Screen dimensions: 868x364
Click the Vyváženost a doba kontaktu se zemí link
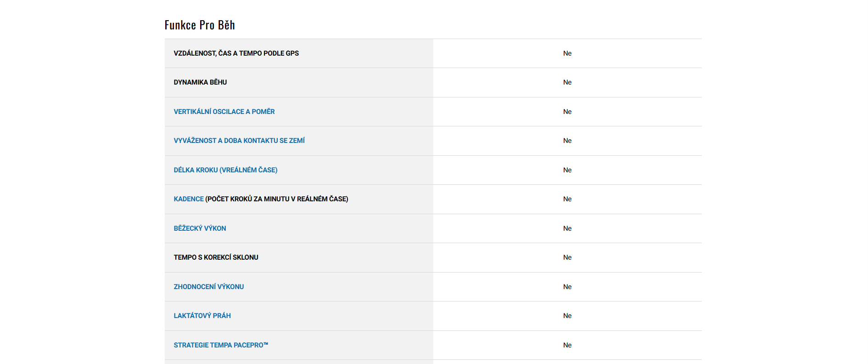pyautogui.click(x=239, y=141)
